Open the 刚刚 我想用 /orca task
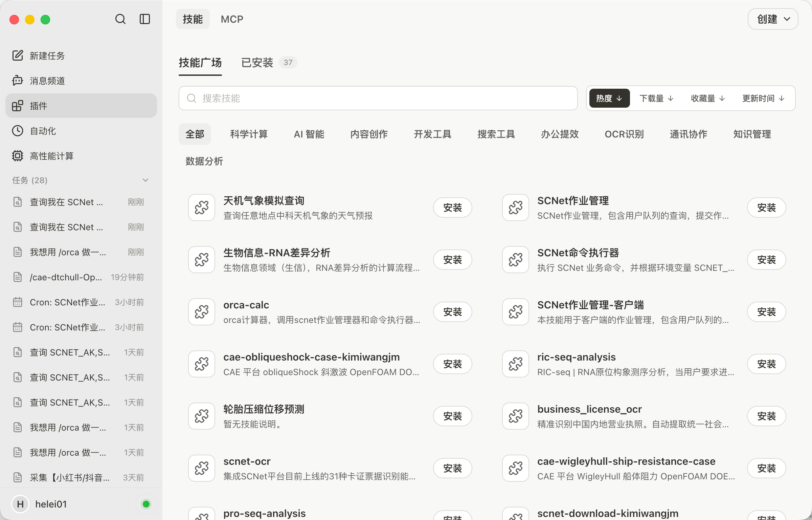Viewport: 812px width, 520px height. tap(81, 252)
